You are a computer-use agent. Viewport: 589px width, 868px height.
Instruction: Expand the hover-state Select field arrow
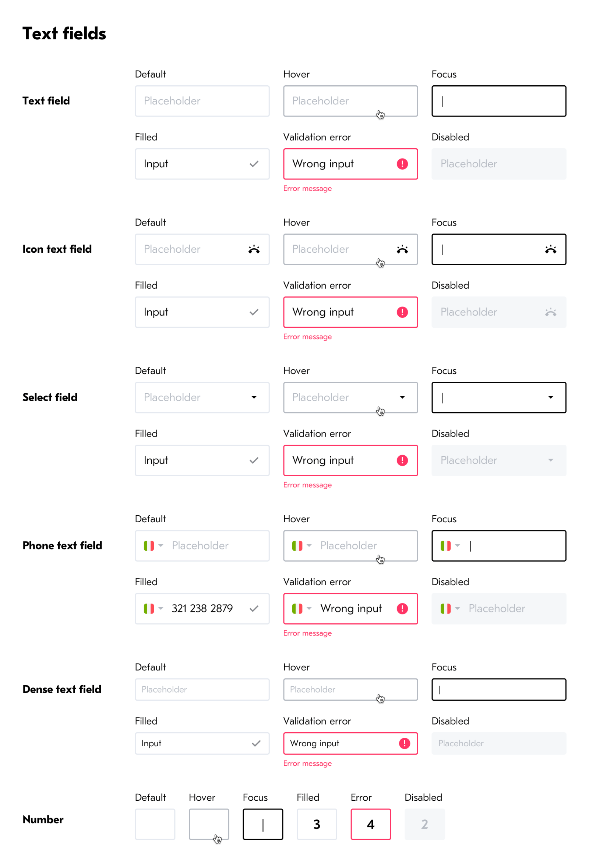pos(402,397)
